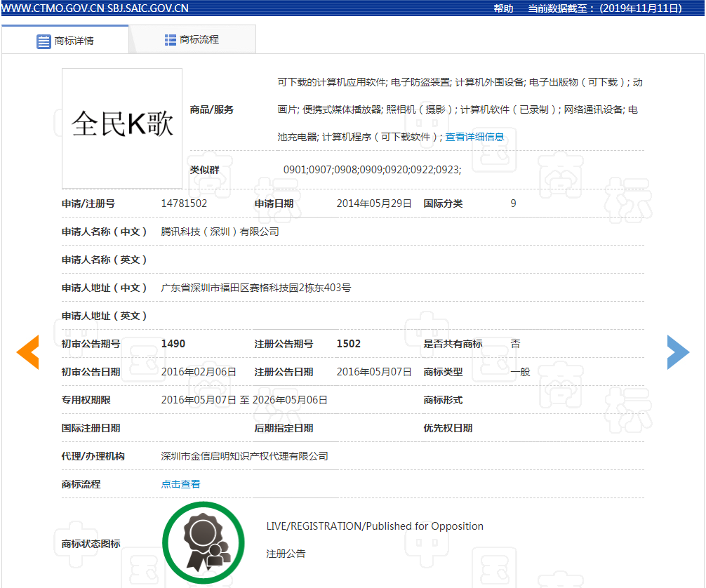Open the 帮助 help link
This screenshot has height=588, width=706.
click(x=503, y=8)
